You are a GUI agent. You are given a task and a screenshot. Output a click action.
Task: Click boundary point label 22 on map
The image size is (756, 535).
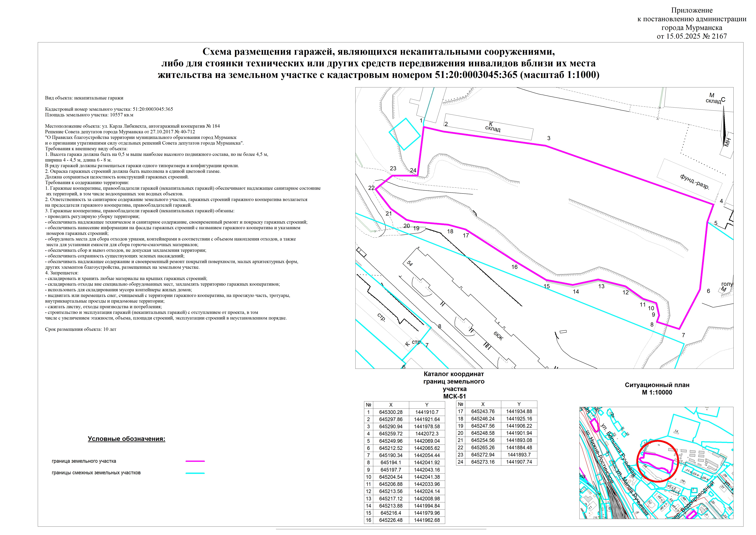[371, 188]
